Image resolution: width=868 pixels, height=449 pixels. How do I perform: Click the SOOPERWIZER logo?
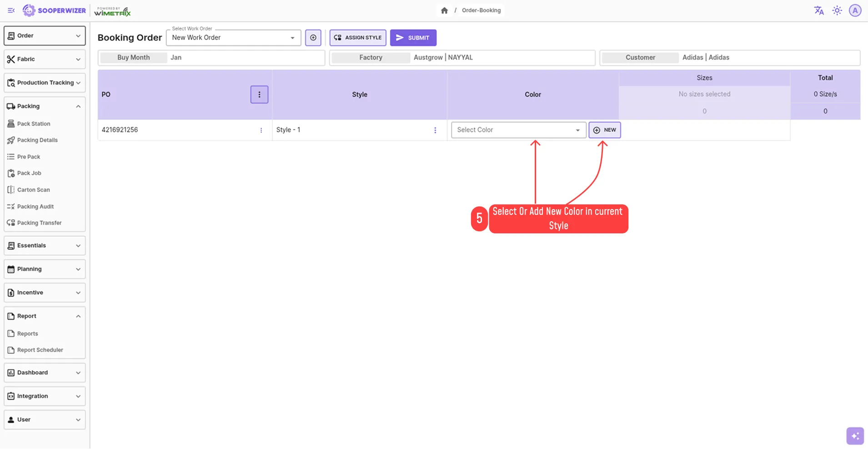(54, 10)
